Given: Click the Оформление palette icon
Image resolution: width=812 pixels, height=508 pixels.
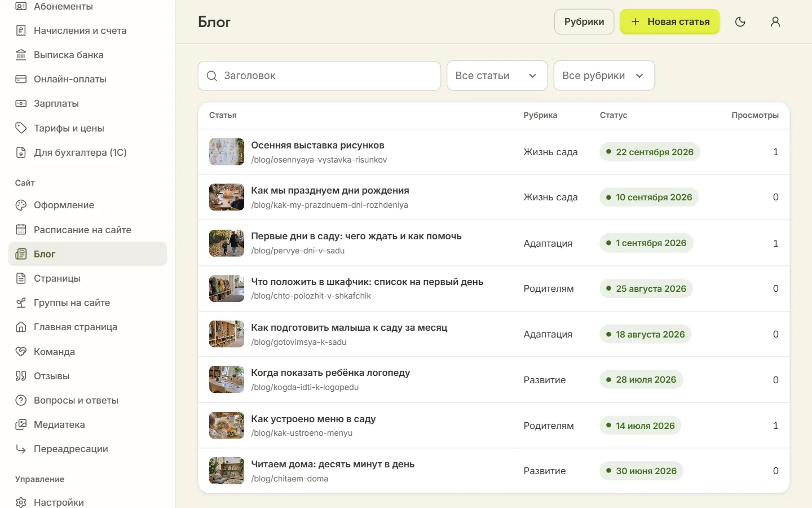Looking at the screenshot, I should 21,205.
